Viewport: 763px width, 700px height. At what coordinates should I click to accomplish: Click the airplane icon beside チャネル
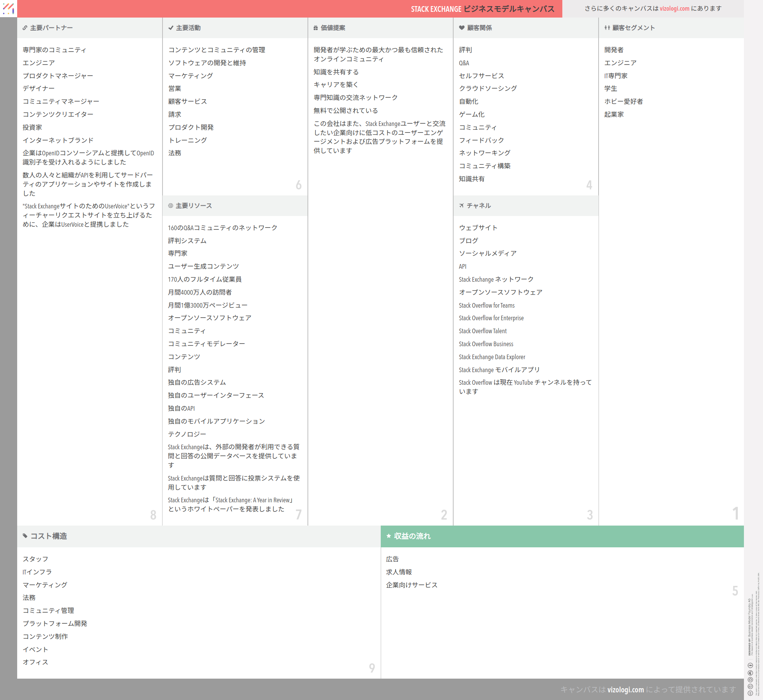[x=462, y=206]
